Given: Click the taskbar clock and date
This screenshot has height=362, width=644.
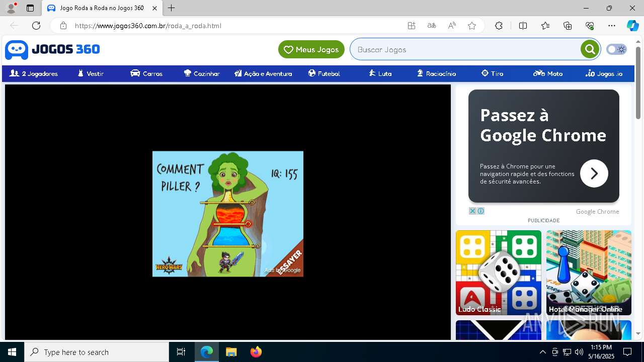Looking at the screenshot, I should click(x=602, y=352).
